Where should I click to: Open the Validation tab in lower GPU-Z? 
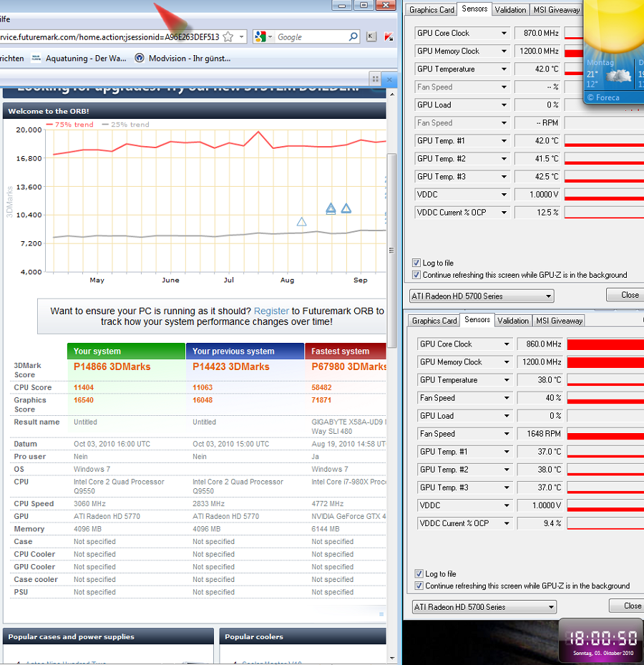tap(512, 321)
